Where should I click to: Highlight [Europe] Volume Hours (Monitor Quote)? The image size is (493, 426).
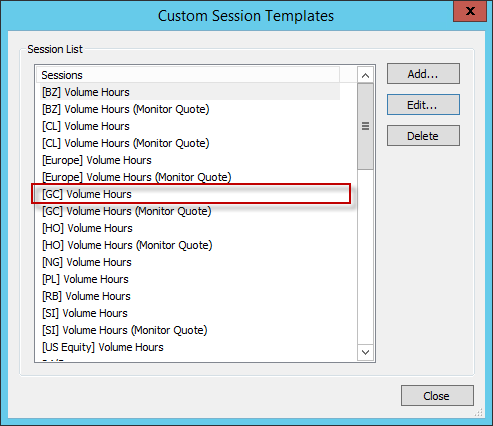(190, 177)
